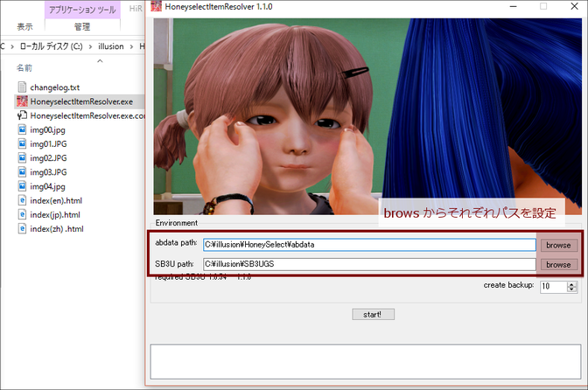Image resolution: width=588 pixels, height=390 pixels.
Task: Browse for the abdata path
Action: 559,245
